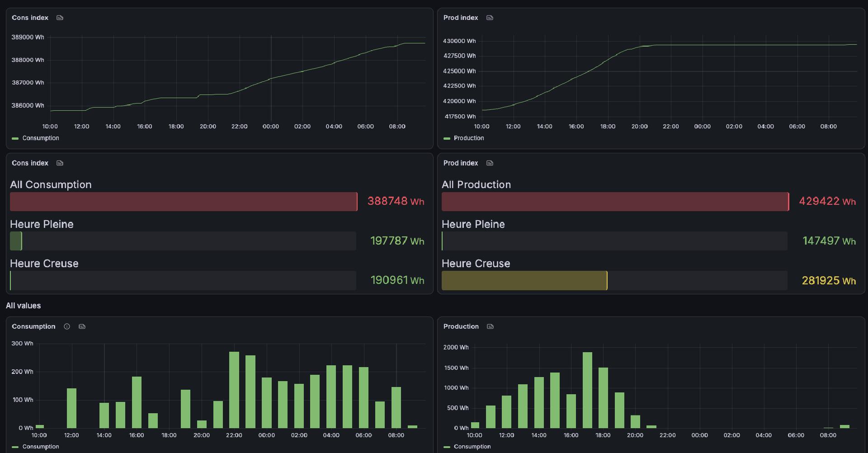Image resolution: width=868 pixels, height=453 pixels.
Task: Open the Production bar chart panel title menu
Action: click(461, 326)
